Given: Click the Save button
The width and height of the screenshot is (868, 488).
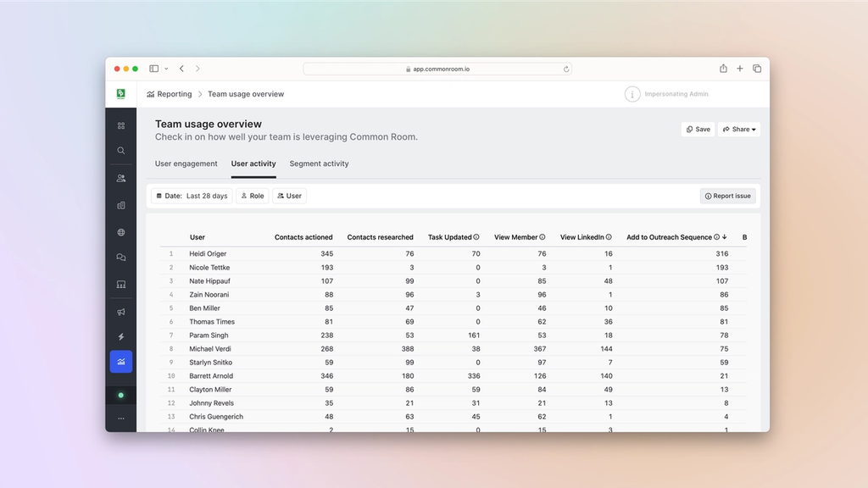Looking at the screenshot, I should [698, 130].
